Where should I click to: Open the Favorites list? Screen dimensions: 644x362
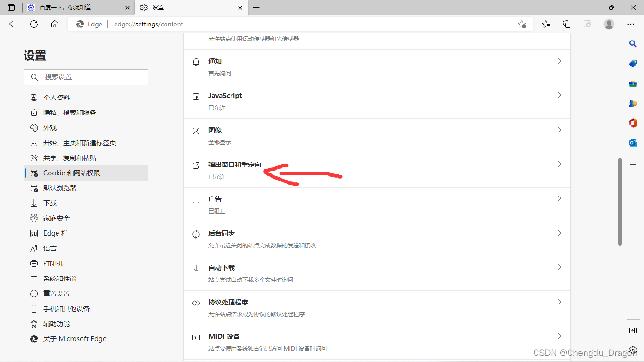click(545, 24)
